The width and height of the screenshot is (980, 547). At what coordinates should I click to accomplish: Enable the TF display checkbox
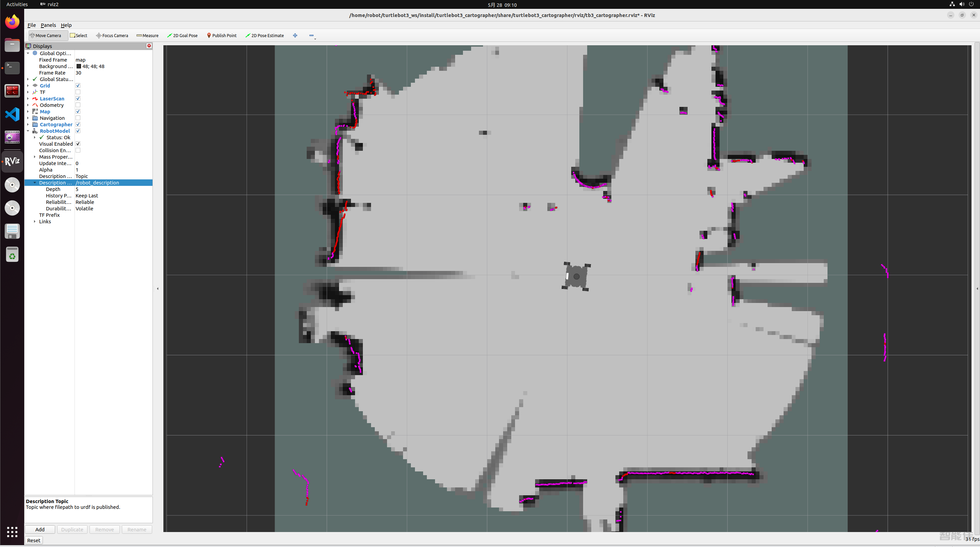point(78,92)
